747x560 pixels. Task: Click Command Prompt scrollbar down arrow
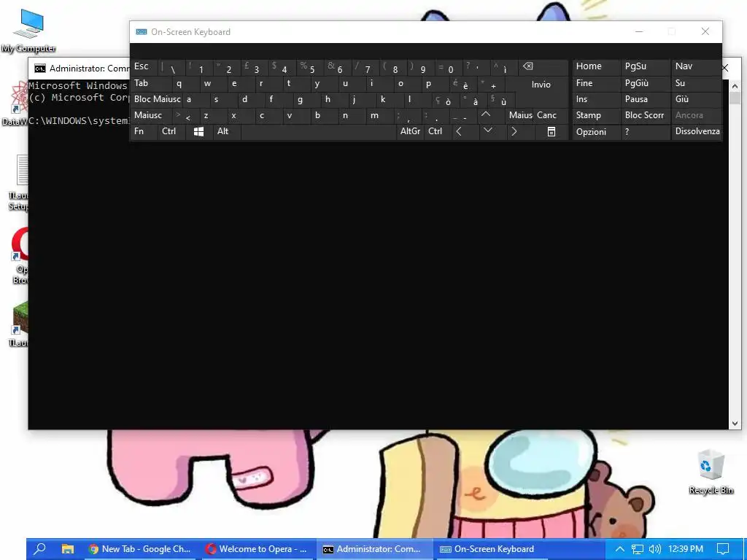click(x=734, y=423)
